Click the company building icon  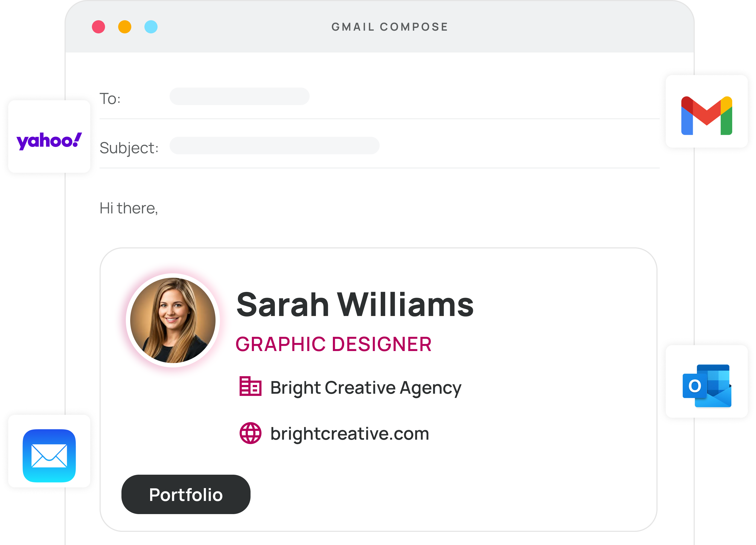[x=250, y=386]
